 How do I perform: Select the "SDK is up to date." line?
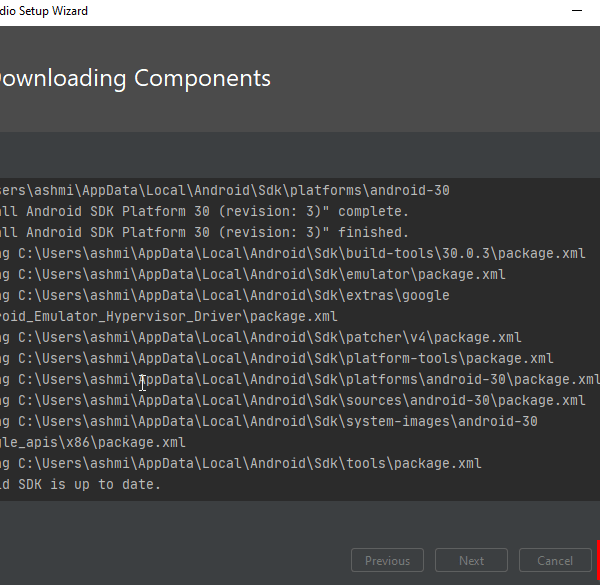80,485
